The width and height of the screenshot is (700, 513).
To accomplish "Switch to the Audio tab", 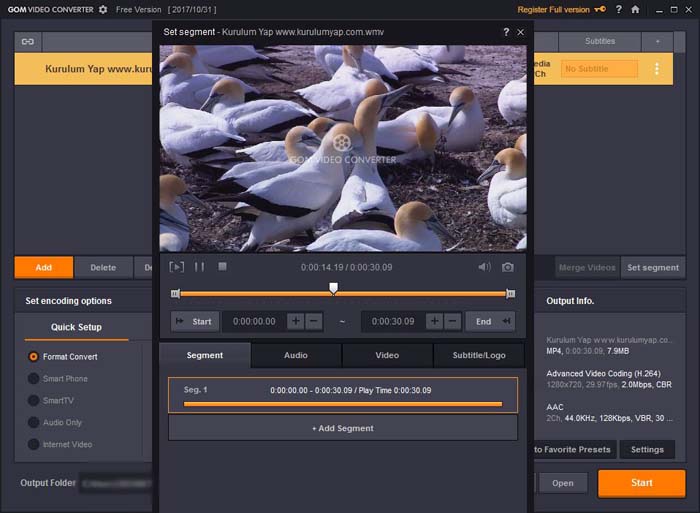I will pyautogui.click(x=296, y=355).
